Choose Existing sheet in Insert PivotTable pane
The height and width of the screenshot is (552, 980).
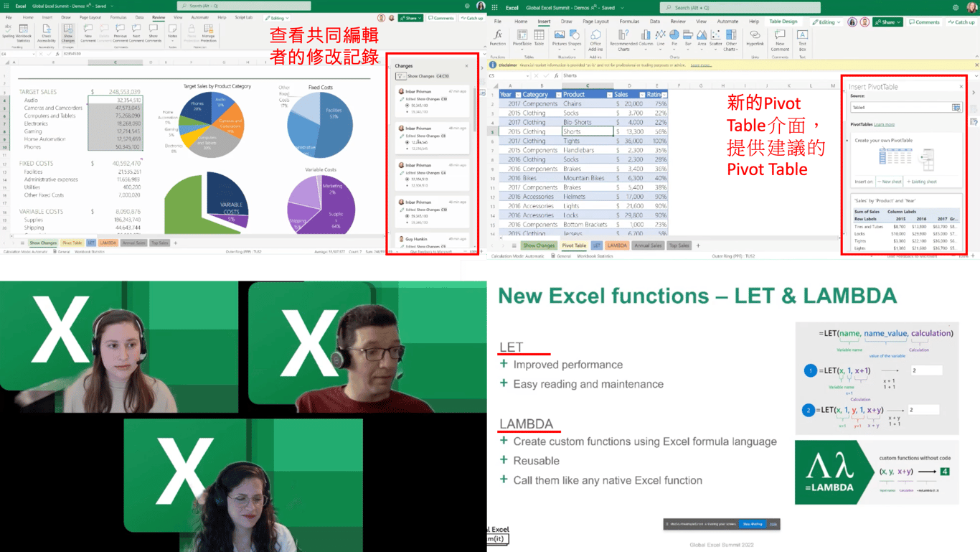coord(922,182)
